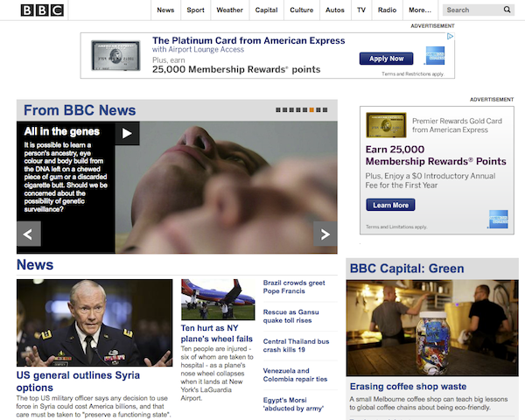Open the Radio nav item
The width and height of the screenshot is (525, 420).
(388, 10)
